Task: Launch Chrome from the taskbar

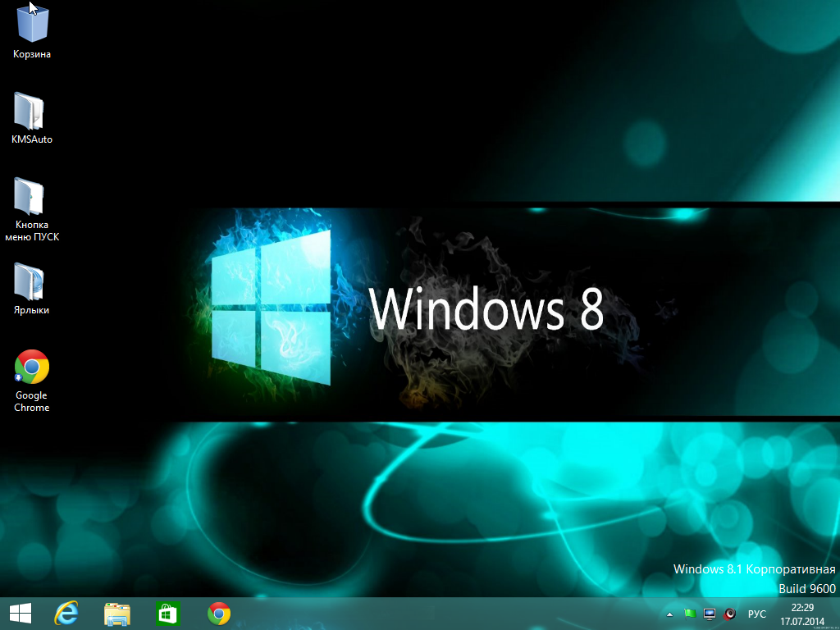Action: (x=219, y=614)
